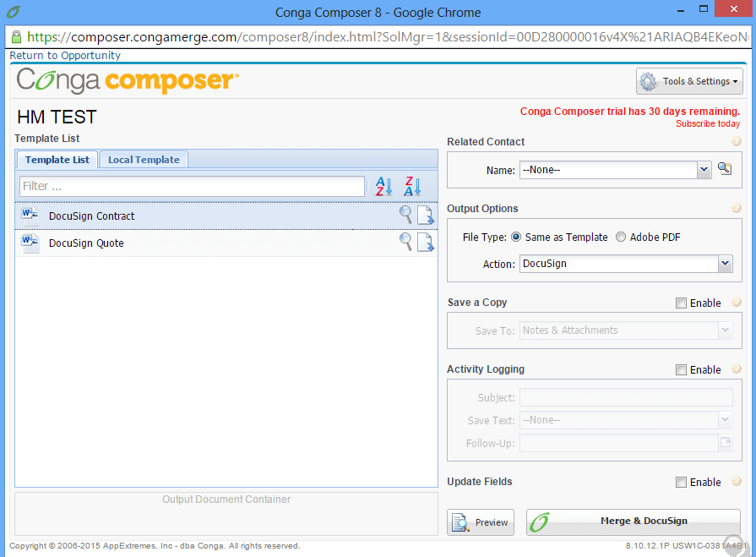Switch to Local Template tab
This screenshot has height=557, width=756.
[144, 160]
